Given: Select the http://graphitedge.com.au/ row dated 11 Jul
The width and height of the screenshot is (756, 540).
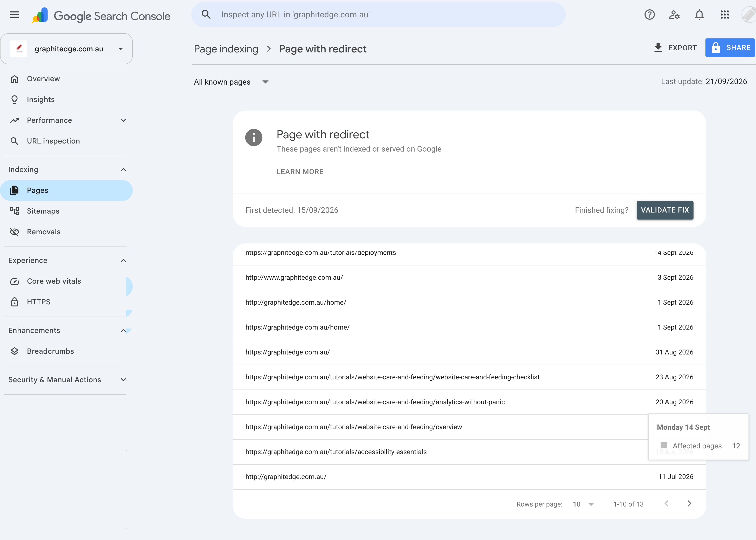Looking at the screenshot, I should (469, 477).
